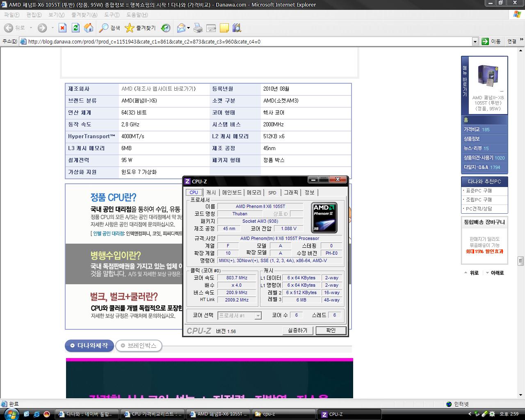
Task: Open the Show desktop quick launch icon
Action: click(27, 414)
